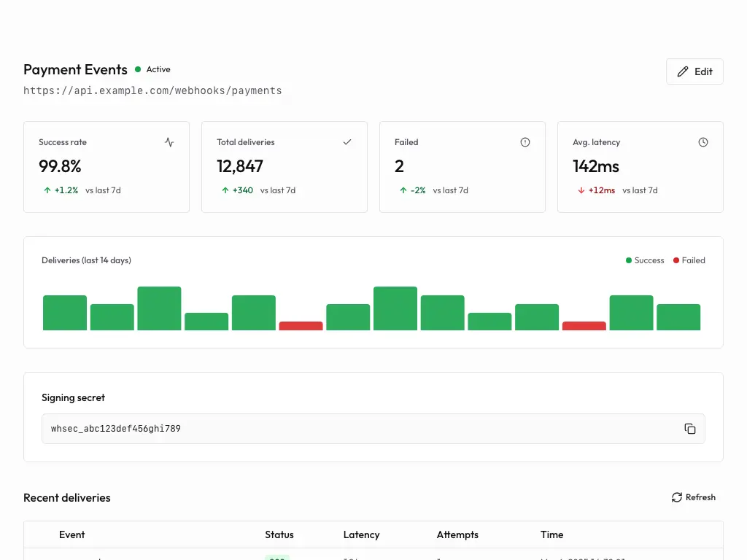Copy the signing secret using the copy icon
The height and width of the screenshot is (560, 747).
click(x=690, y=429)
